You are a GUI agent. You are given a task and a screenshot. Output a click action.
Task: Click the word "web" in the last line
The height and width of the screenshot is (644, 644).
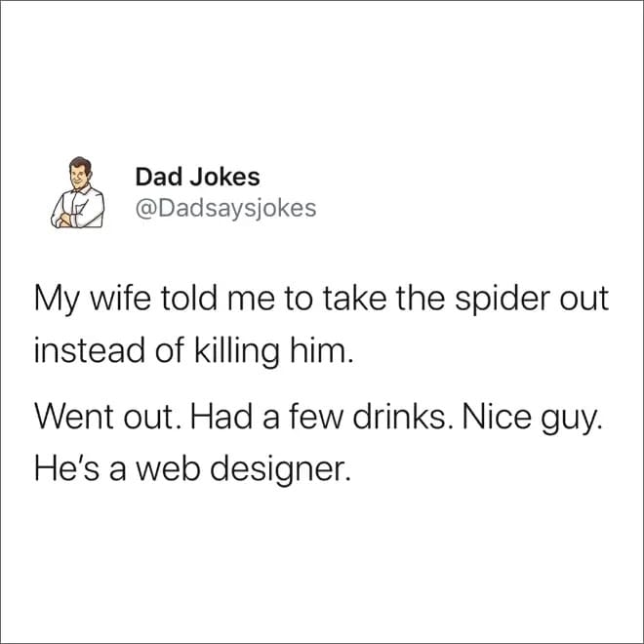(x=169, y=469)
